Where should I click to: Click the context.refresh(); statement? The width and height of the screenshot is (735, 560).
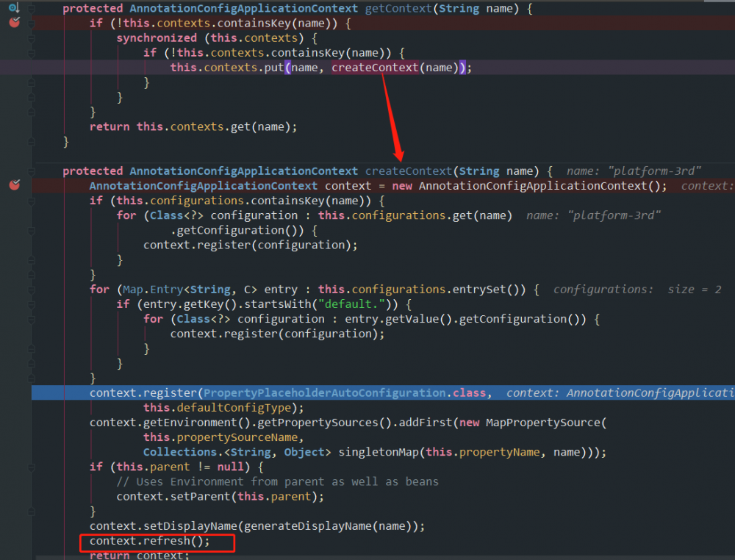point(149,541)
